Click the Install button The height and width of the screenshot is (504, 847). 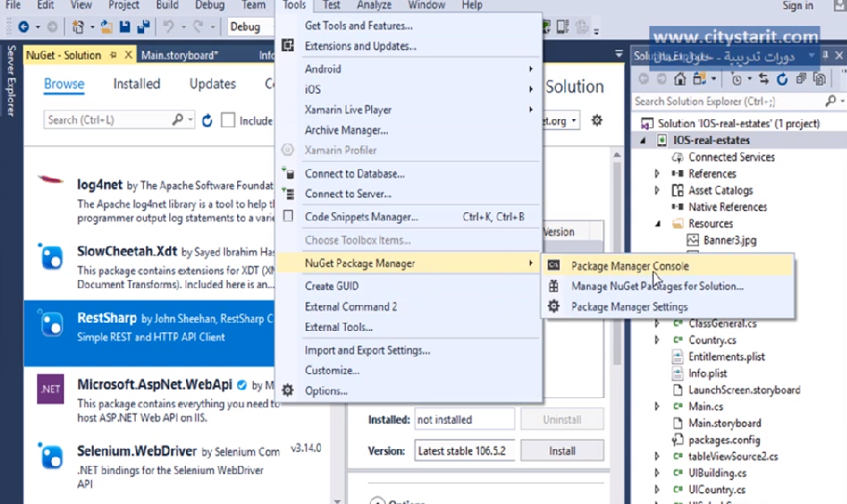[x=562, y=450]
